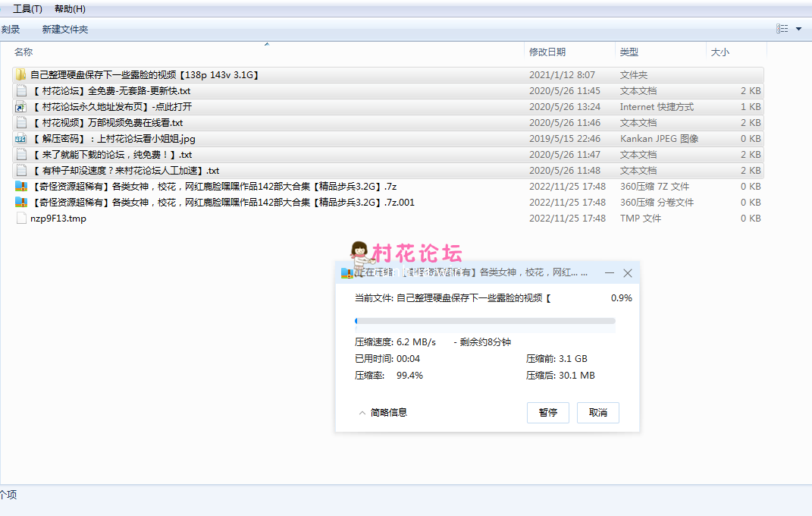Select the nzp9F13.tmp file icon

(x=21, y=219)
